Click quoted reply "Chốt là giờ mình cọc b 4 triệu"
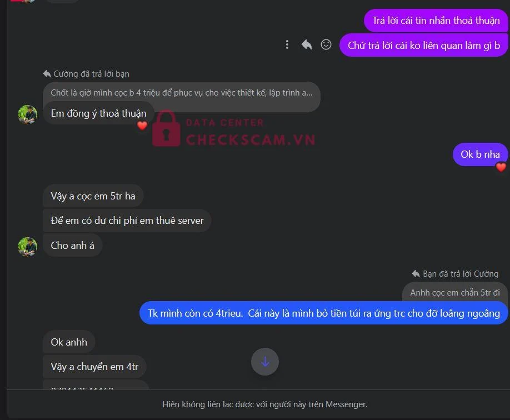The width and height of the screenshot is (510, 420). click(182, 93)
